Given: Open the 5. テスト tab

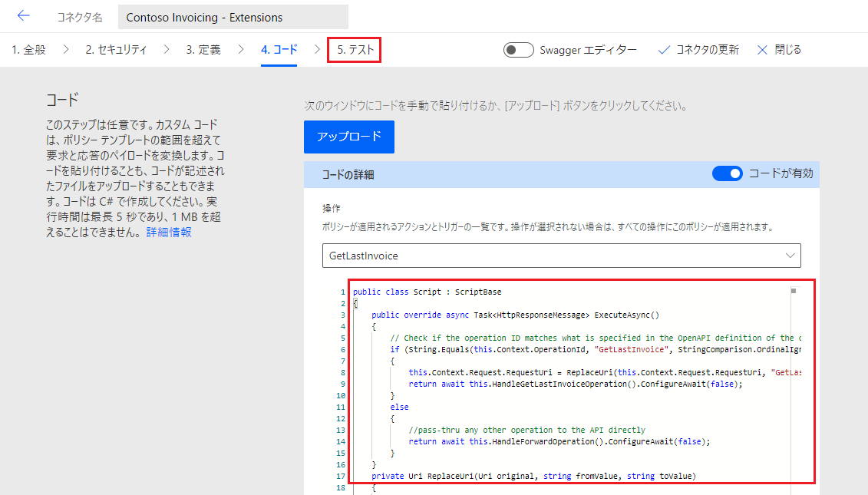Looking at the screenshot, I should [355, 50].
